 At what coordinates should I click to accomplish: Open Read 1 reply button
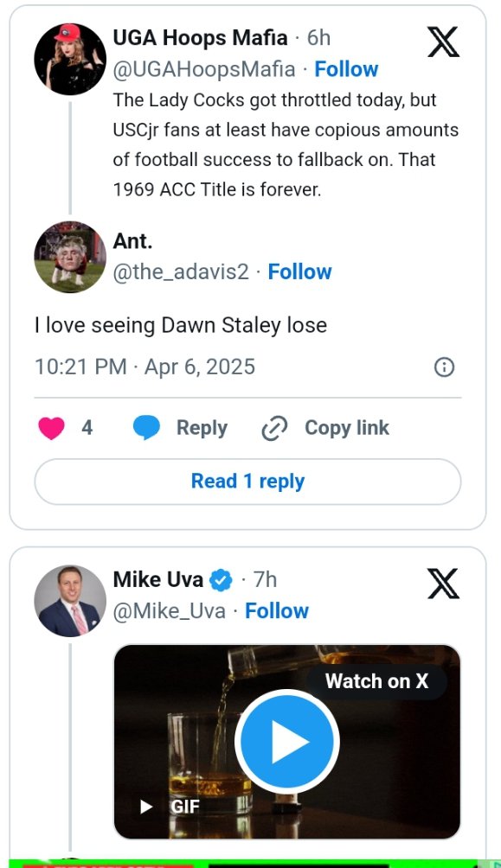pos(247,482)
